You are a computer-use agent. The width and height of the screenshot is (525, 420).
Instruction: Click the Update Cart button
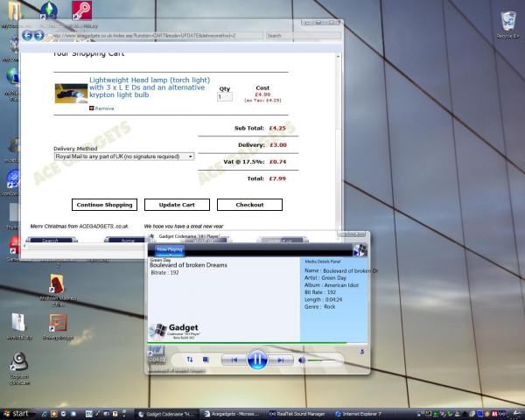pyautogui.click(x=177, y=205)
